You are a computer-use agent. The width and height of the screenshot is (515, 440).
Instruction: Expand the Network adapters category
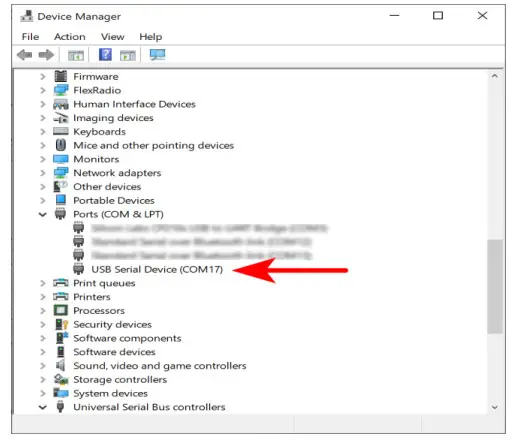[x=43, y=173]
